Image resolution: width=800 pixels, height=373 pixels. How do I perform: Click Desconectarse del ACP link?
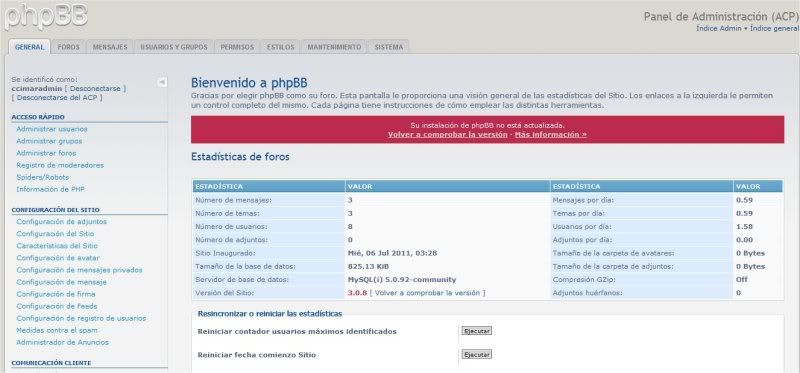coord(57,97)
